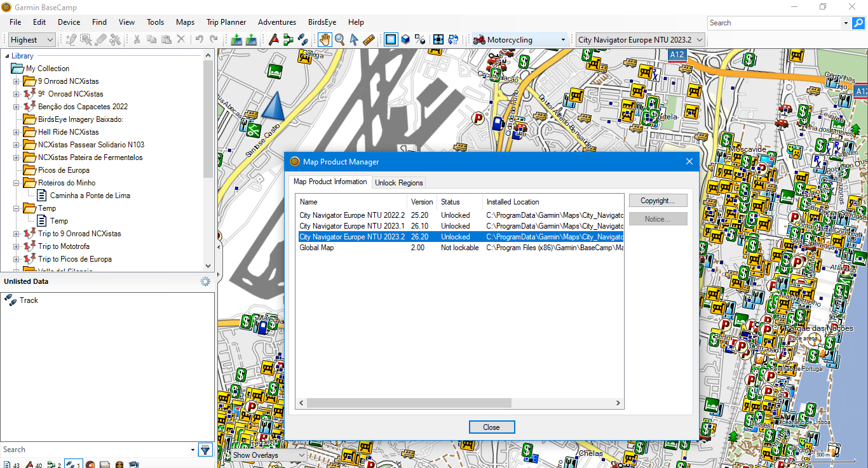
Task: Sort by the Installed Location column header
Action: coord(553,202)
